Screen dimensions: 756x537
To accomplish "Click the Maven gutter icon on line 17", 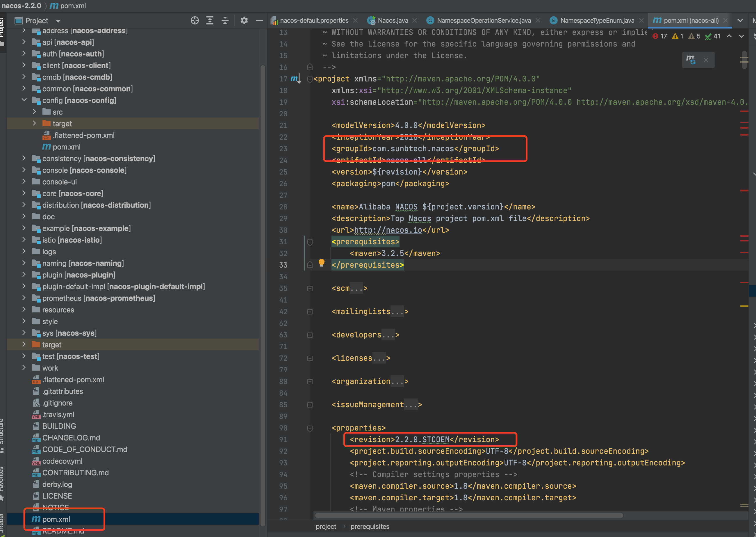I will point(296,79).
